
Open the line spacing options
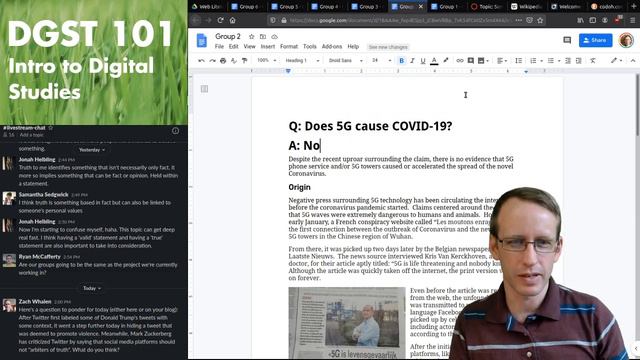[518, 60]
